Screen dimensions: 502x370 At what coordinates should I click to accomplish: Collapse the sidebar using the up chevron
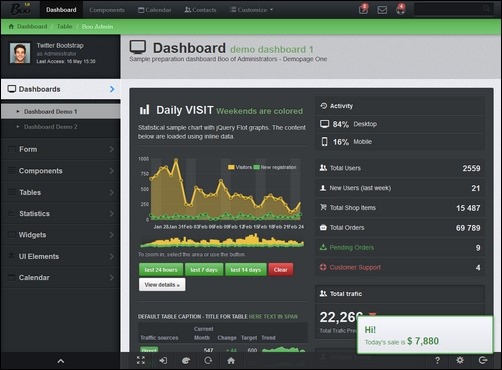tap(61, 361)
